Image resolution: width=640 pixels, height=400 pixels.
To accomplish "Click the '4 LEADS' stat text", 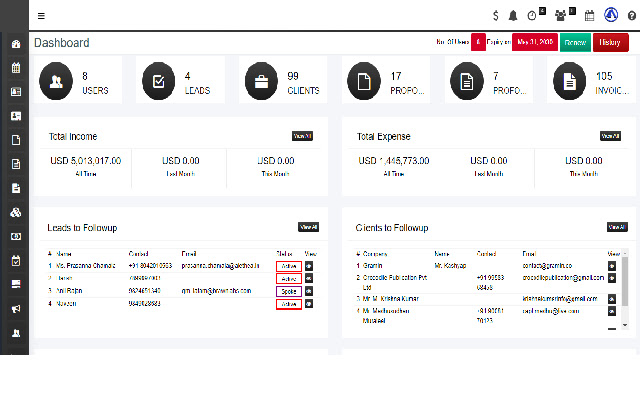I will [x=198, y=83].
